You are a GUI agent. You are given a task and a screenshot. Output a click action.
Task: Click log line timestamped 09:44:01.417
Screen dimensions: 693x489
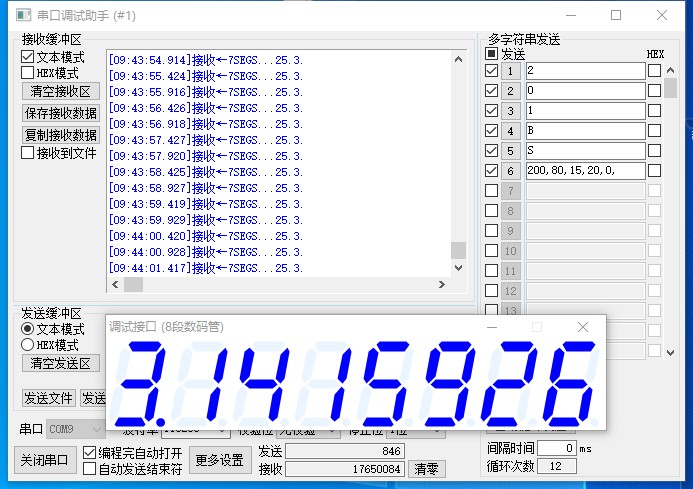tap(206, 268)
